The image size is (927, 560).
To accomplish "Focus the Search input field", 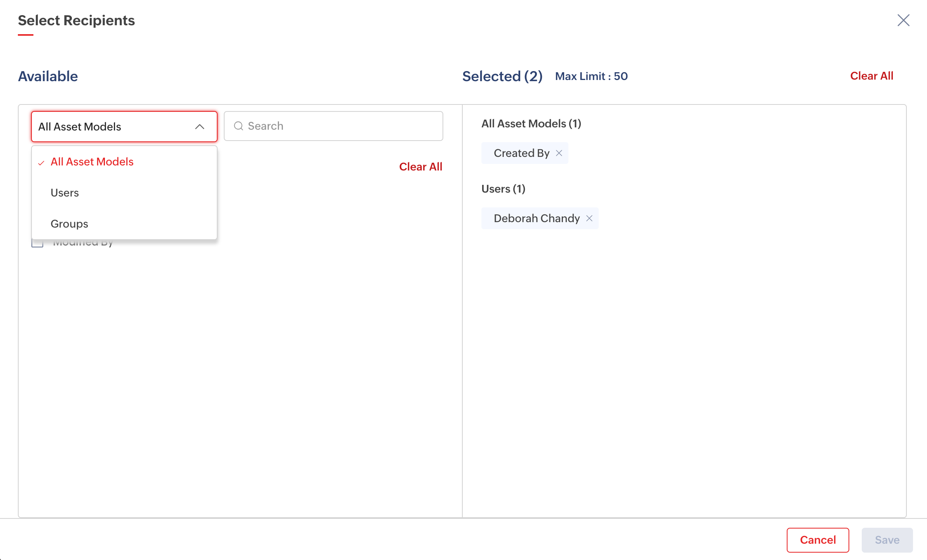I will [342, 126].
